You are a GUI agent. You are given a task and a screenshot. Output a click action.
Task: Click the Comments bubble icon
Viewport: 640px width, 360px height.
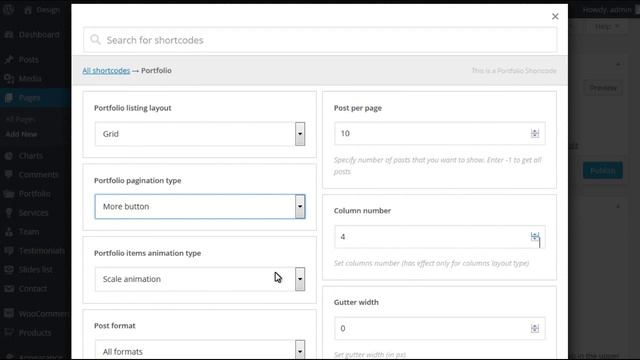point(9,175)
